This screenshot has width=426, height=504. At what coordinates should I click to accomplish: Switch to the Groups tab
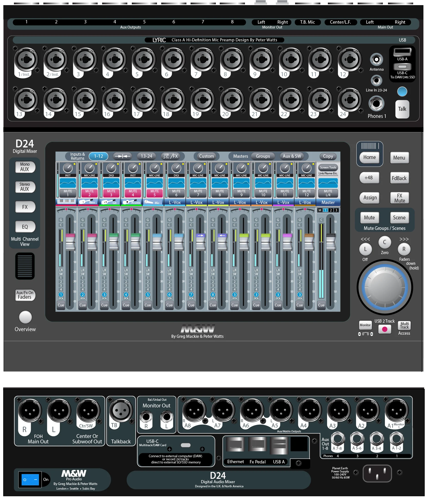[x=263, y=156]
